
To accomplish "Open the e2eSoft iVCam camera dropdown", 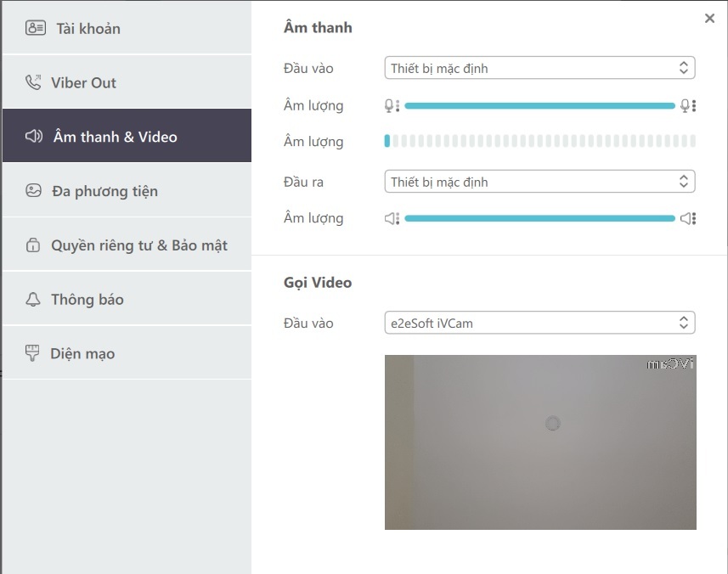I will pos(539,323).
